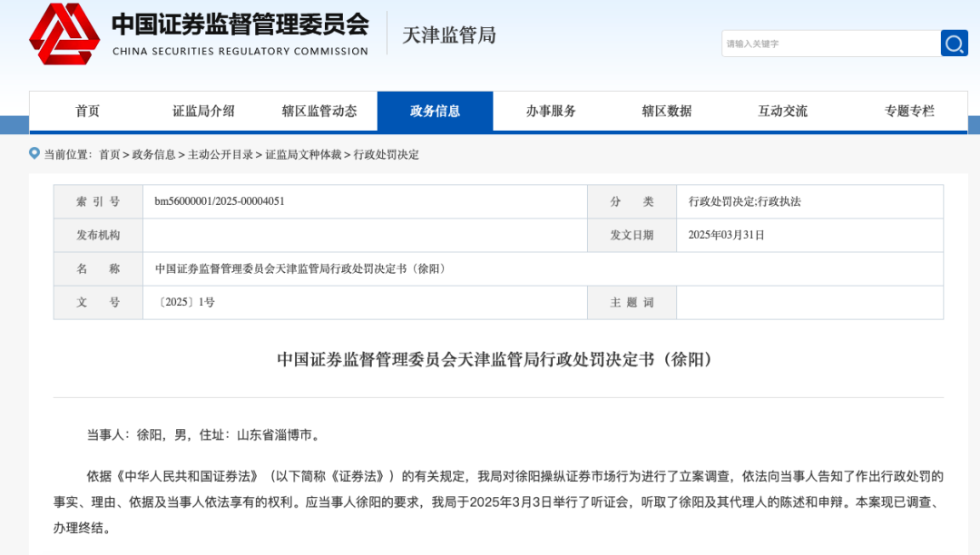The width and height of the screenshot is (980, 555).
Task: Open the 辖区数据 menu item
Action: 666,111
